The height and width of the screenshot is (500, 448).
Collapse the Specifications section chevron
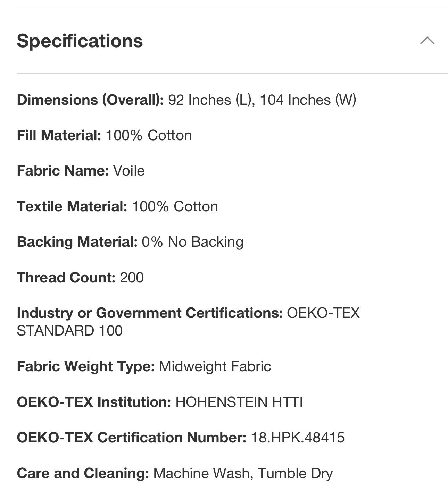tap(427, 41)
